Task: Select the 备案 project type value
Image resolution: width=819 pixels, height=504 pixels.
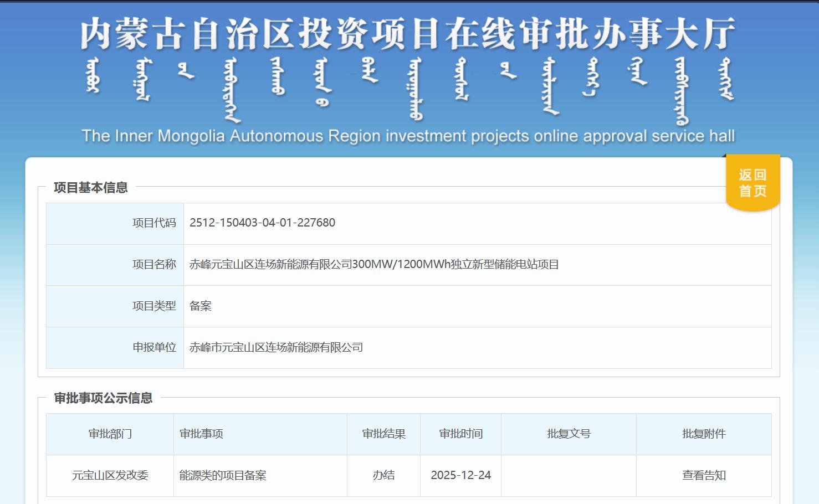Action: 201,306
